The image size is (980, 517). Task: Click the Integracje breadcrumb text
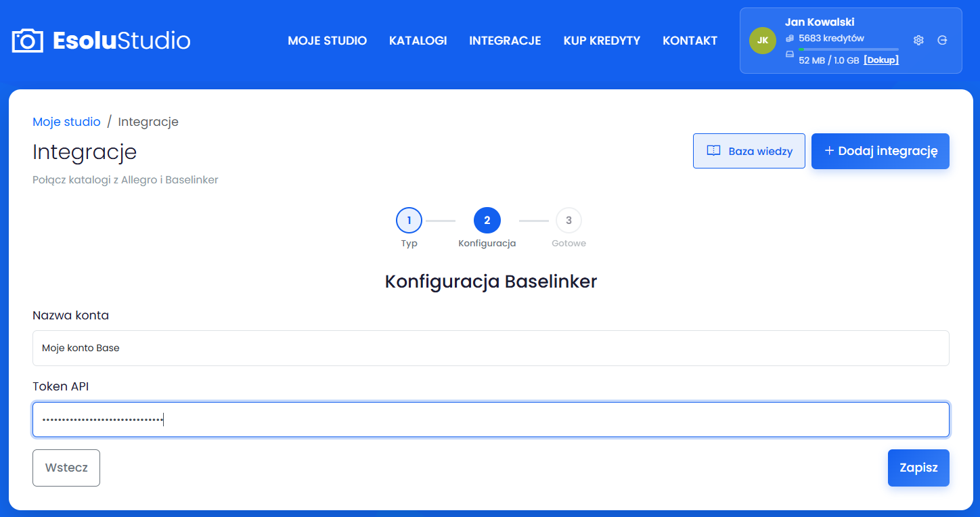tap(148, 122)
